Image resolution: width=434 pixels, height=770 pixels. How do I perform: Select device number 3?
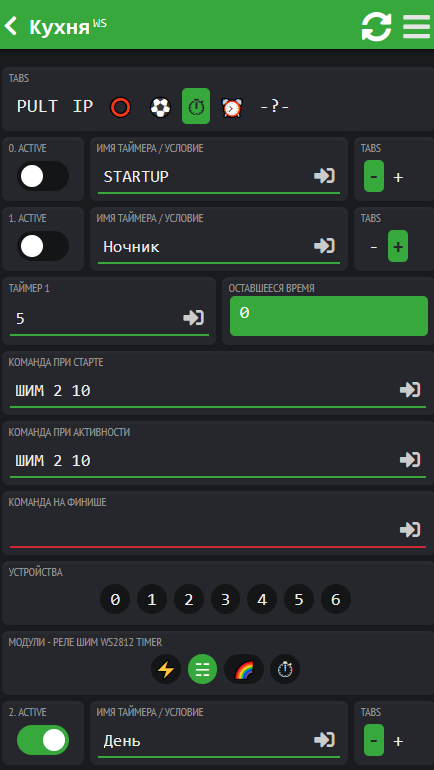[x=225, y=599]
